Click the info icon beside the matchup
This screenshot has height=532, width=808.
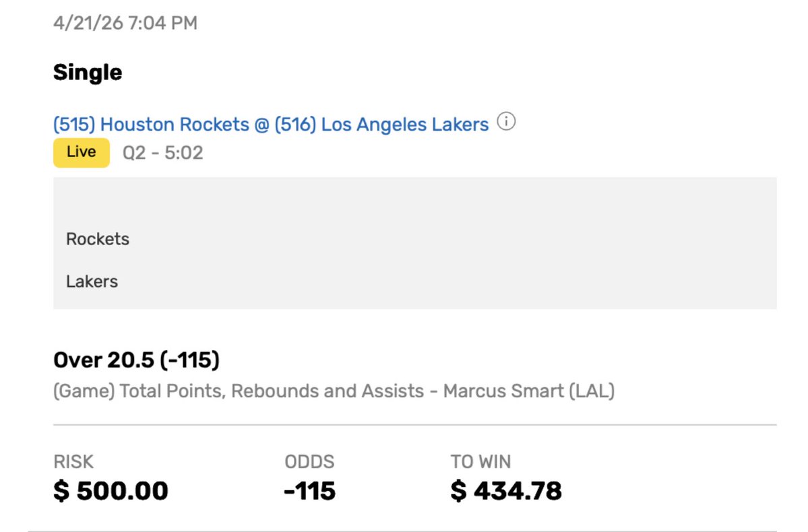506,123
